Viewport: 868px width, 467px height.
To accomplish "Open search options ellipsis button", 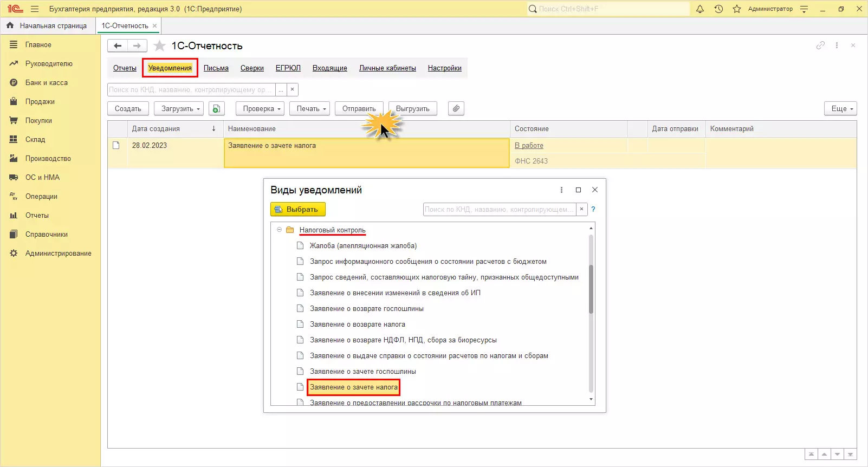I will click(x=281, y=89).
